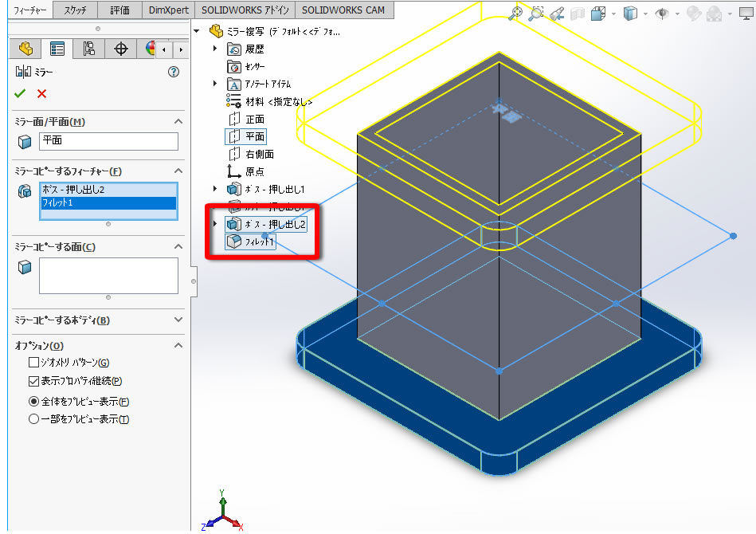Switch to SOLIDWORKS アドイン tab
Screen dimensions: 756x534
click(x=245, y=10)
